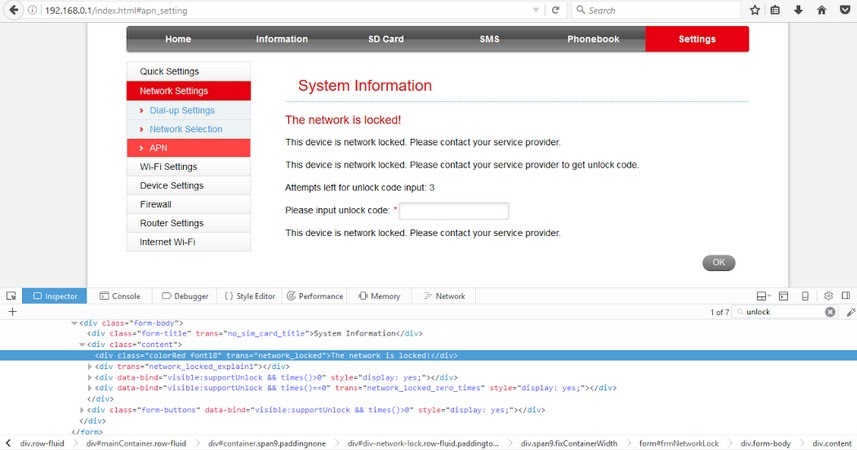
Task: Clear the unlock search with the X icon
Action: coord(830,312)
